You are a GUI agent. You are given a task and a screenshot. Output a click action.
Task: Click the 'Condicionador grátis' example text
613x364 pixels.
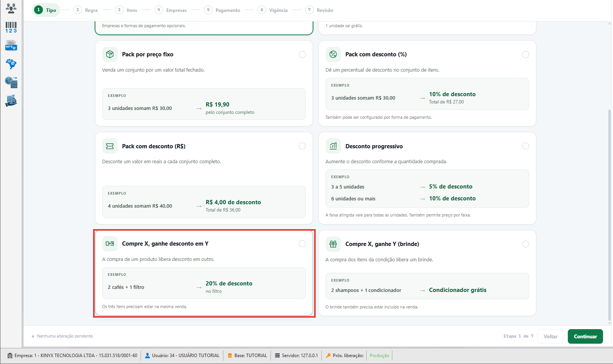458,290
